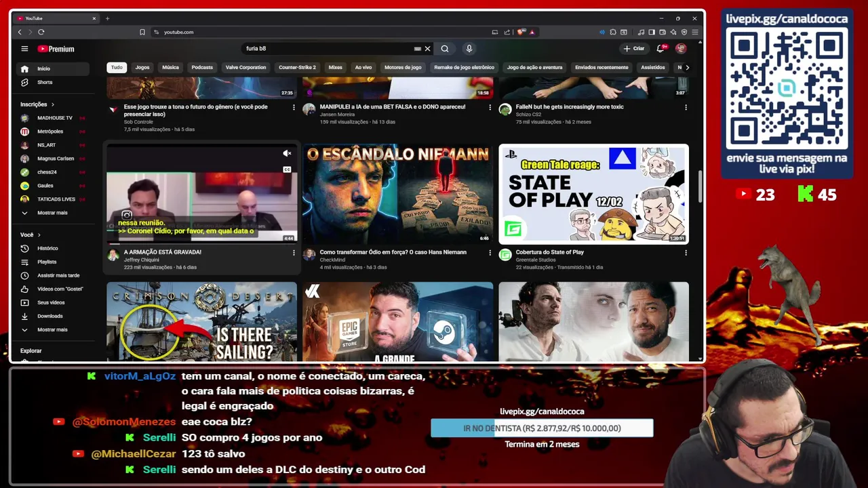This screenshot has height=488, width=868.
Task: Open options for Cobertura do State of Play
Action: 686,252
